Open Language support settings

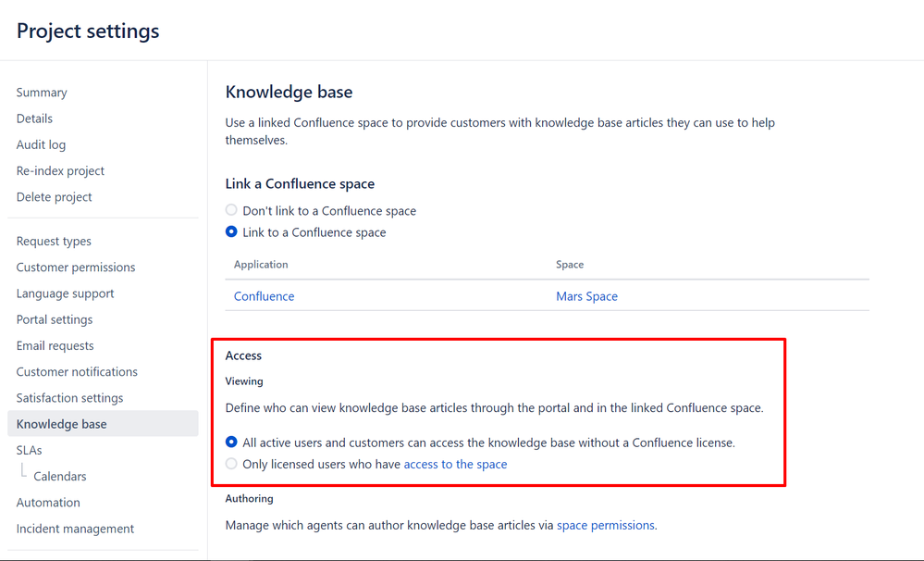66,293
